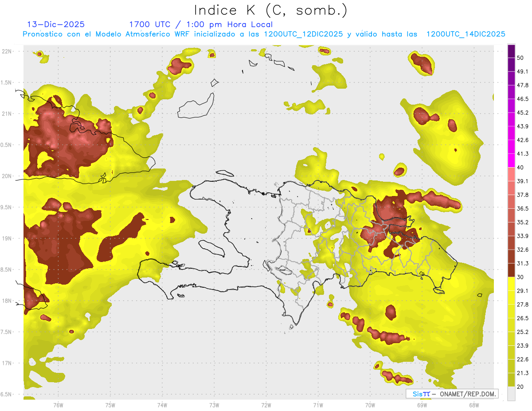
Task: Click the 73W longitude label
Action: 214,405
